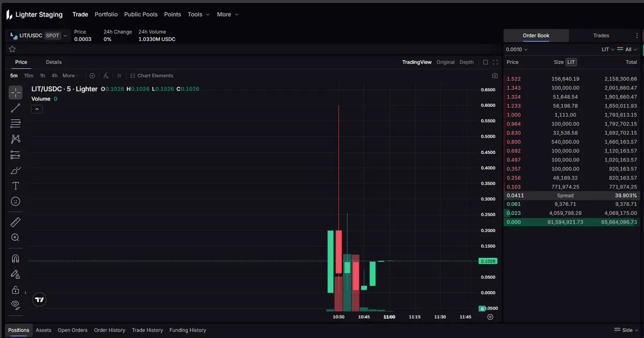Viewport: 644px width, 338px height.
Task: Open chart axis settings gear icon
Action: (490, 317)
